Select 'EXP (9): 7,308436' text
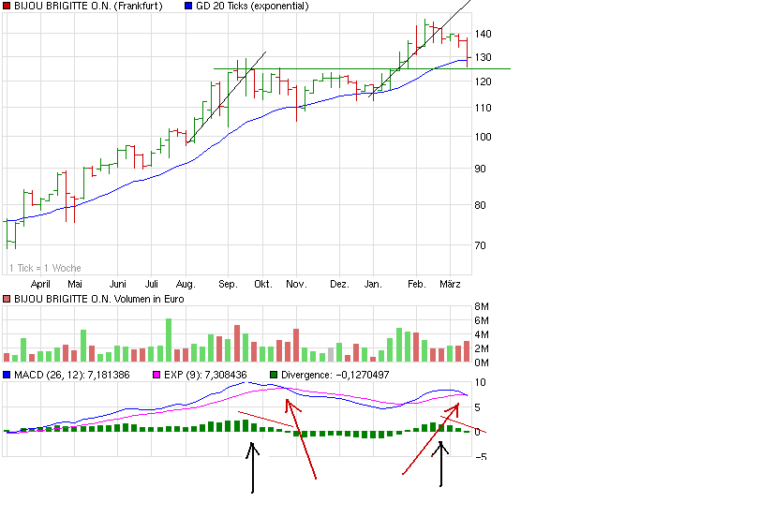759x532 pixels. 205,375
